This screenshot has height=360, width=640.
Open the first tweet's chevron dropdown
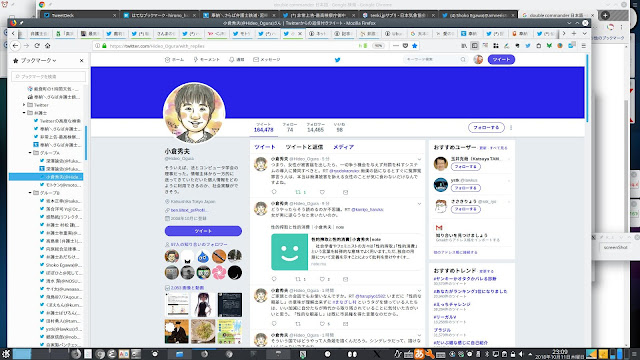(x=419, y=159)
